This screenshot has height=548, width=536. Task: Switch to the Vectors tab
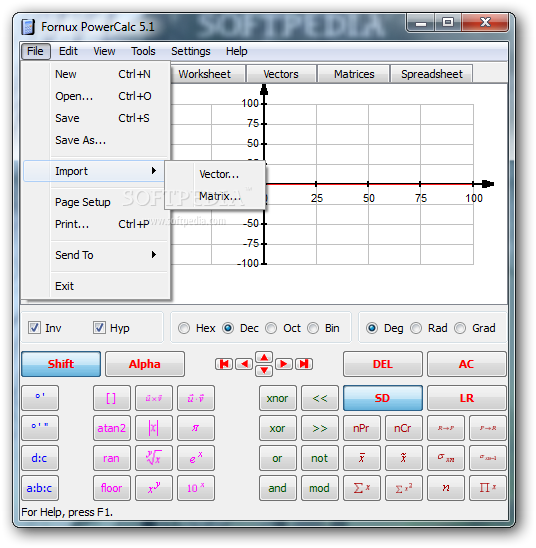(281, 74)
